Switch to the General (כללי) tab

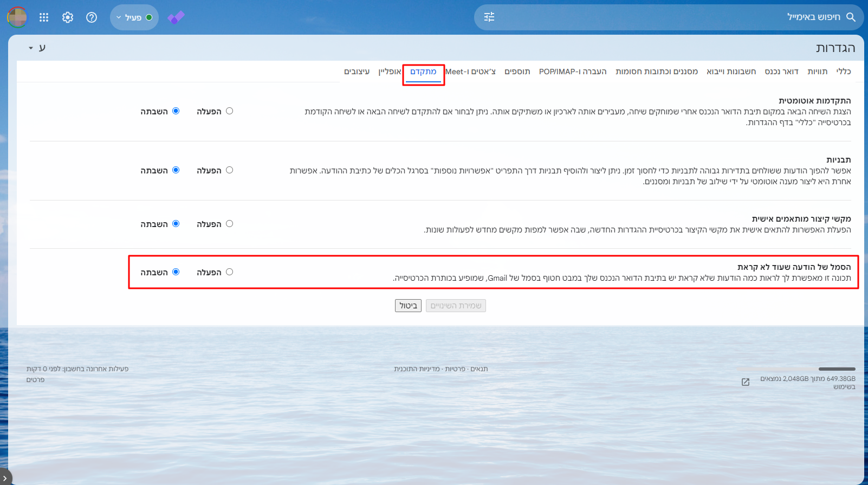(x=844, y=72)
